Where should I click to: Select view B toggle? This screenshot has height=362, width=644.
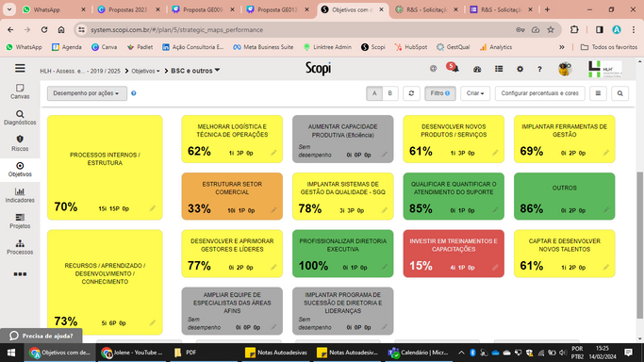tap(390, 93)
